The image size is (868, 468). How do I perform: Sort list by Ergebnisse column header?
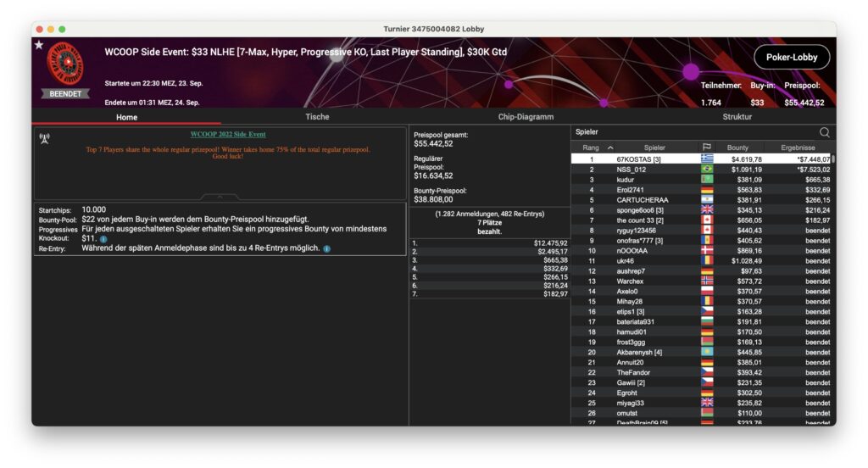[797, 148]
